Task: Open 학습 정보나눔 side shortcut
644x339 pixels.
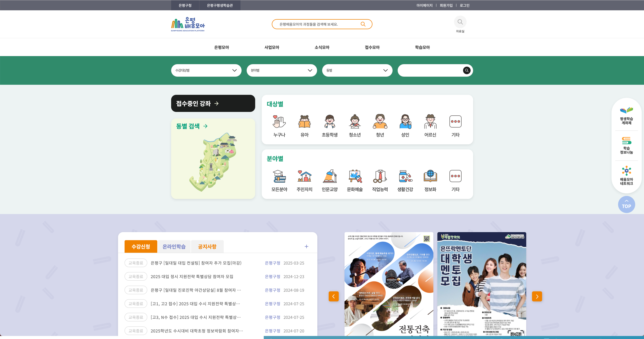Action: tap(626, 145)
